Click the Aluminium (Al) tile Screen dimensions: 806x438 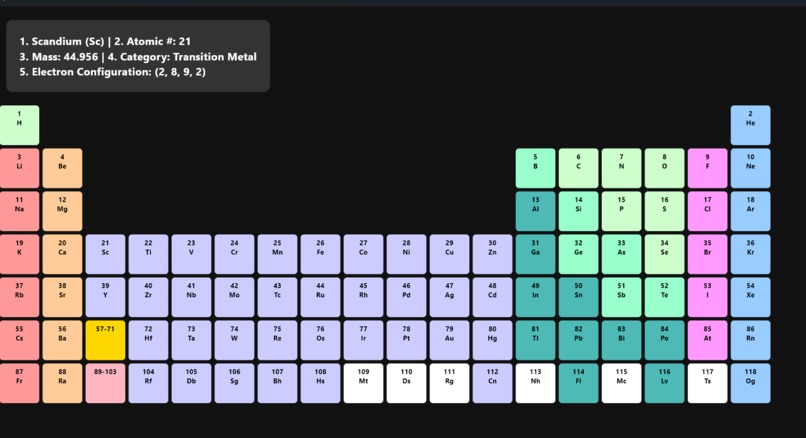(x=536, y=211)
